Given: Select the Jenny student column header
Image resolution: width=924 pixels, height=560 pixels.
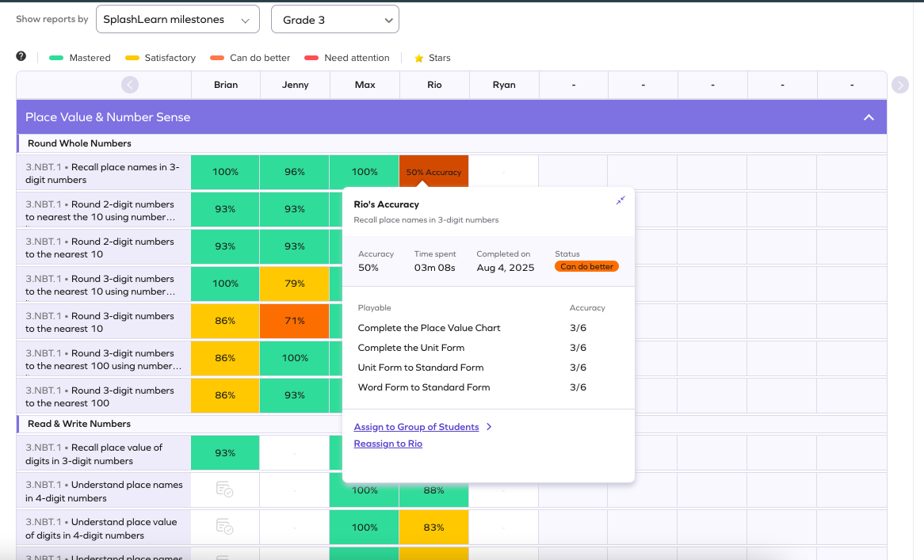Looking at the screenshot, I should coord(295,85).
